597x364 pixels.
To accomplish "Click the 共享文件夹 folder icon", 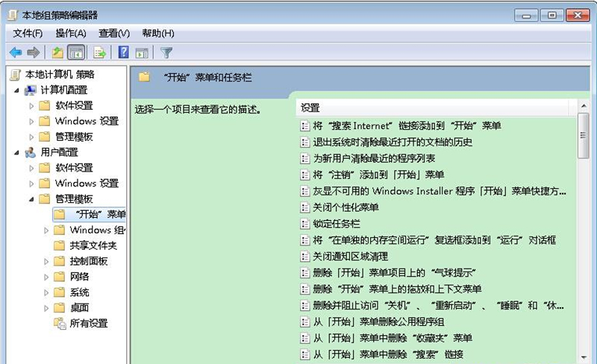I will (x=59, y=245).
